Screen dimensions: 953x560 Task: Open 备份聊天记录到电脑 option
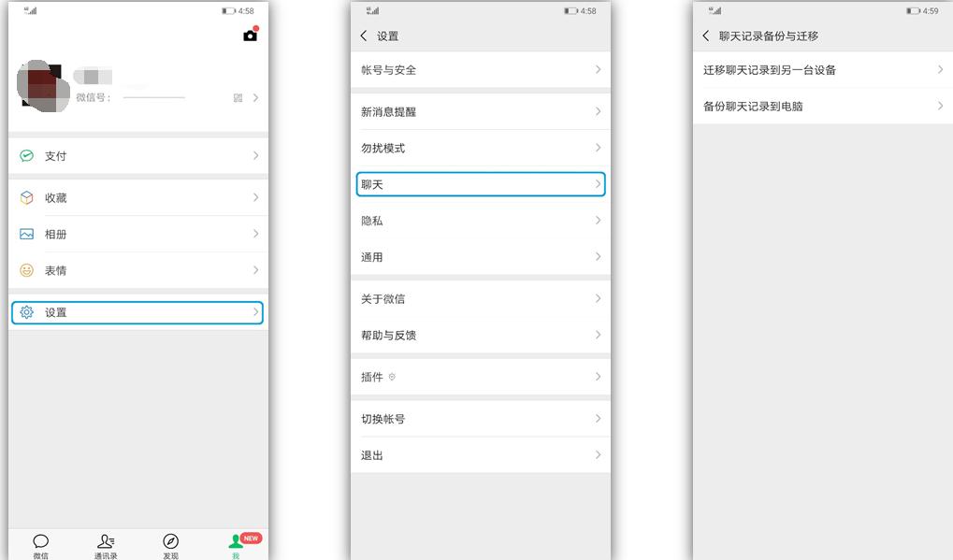(821, 106)
